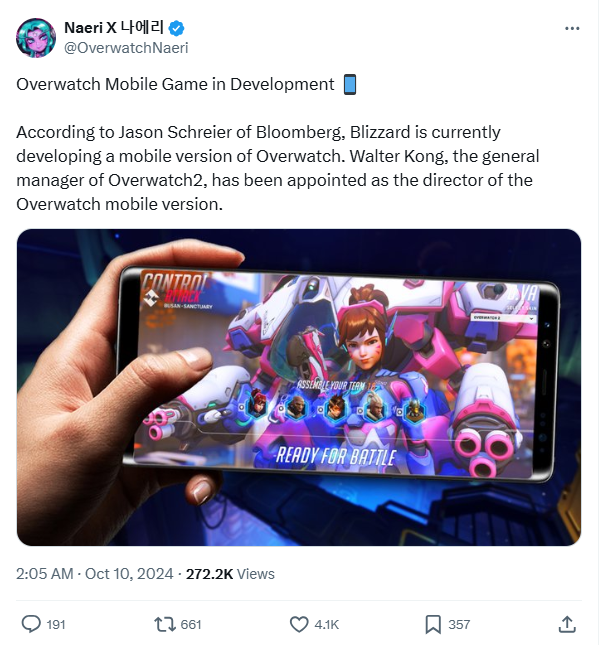Screen dimensions: 607x645
Task: Click the 661 reposts count
Action: tap(191, 624)
